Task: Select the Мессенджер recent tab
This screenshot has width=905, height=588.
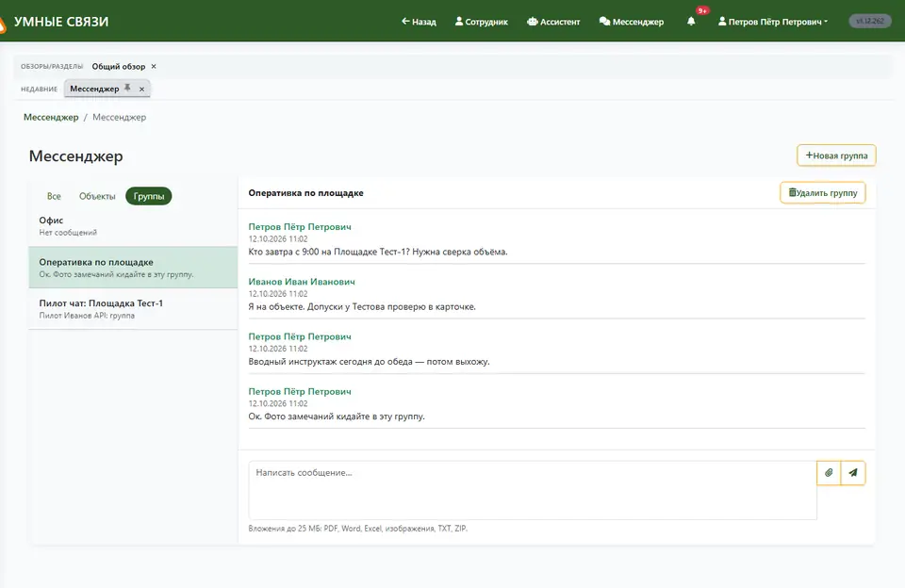Action: pyautogui.click(x=94, y=89)
